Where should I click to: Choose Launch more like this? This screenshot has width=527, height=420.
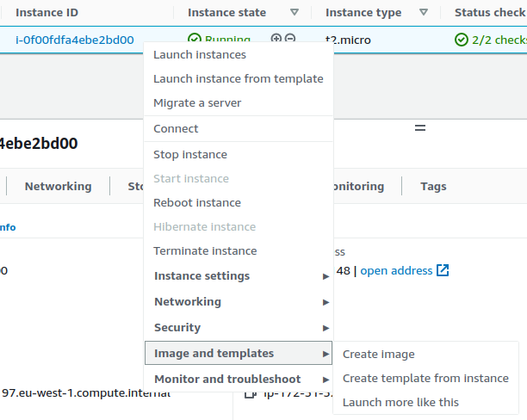(x=400, y=403)
